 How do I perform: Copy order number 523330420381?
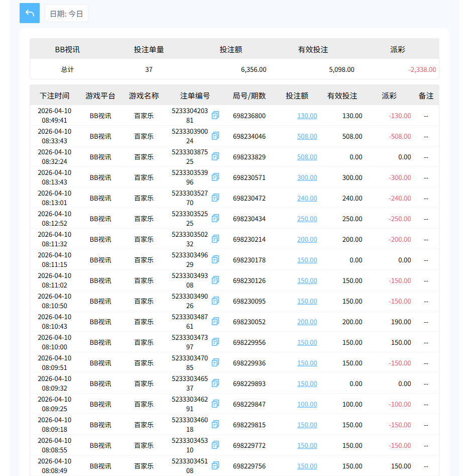click(215, 115)
